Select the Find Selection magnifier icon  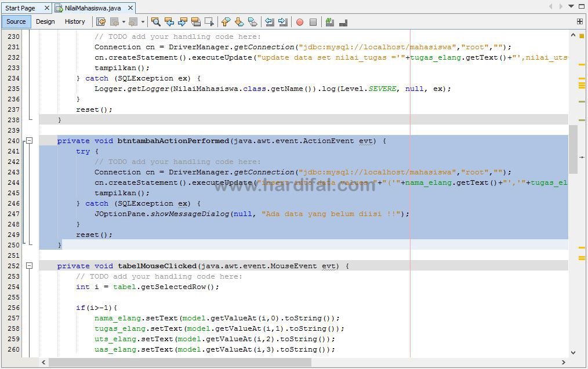pos(155,21)
